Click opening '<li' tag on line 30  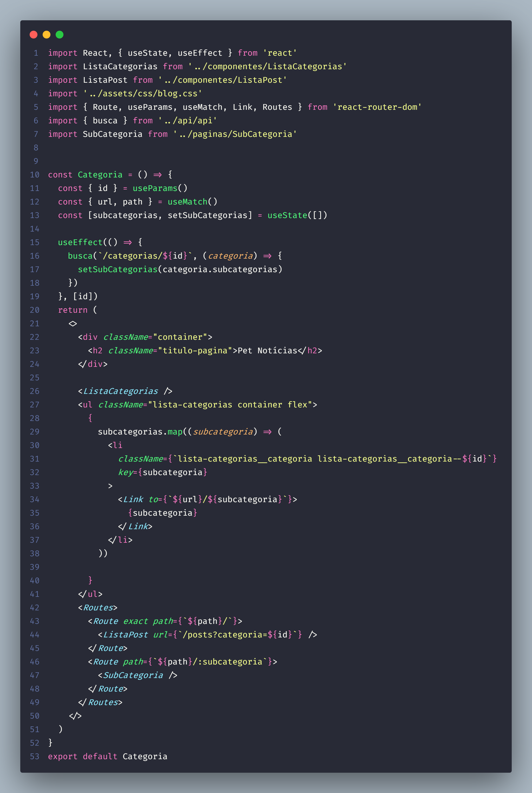click(x=115, y=445)
